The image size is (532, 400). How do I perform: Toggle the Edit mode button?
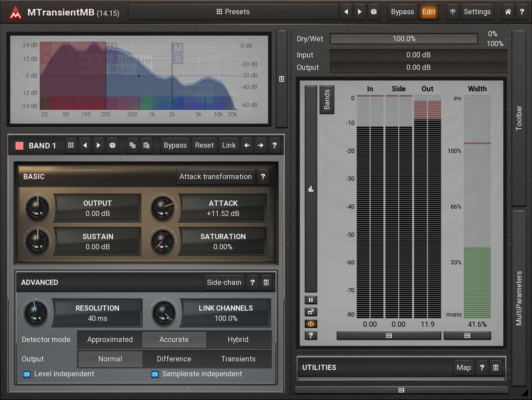[x=429, y=12]
